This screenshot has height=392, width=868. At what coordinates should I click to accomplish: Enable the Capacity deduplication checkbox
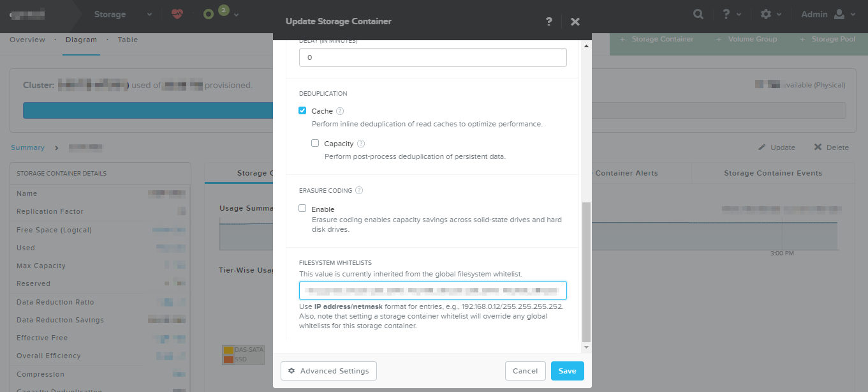(x=315, y=143)
